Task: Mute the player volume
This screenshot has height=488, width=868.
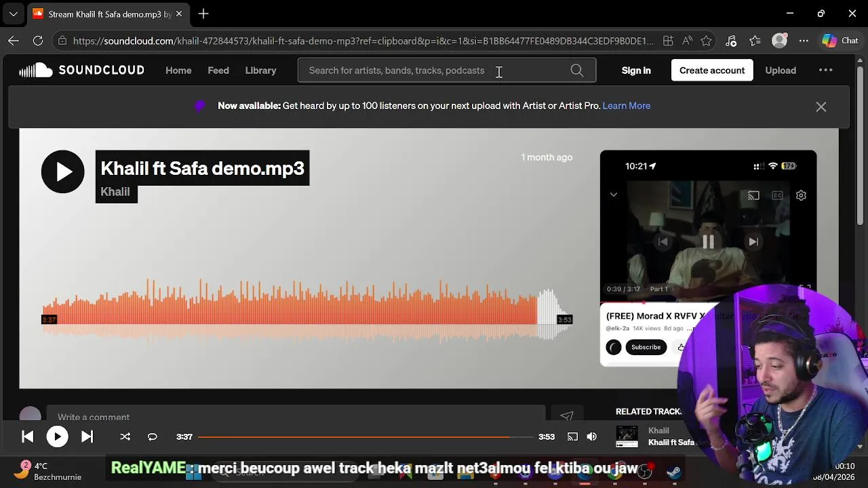Action: tap(592, 437)
